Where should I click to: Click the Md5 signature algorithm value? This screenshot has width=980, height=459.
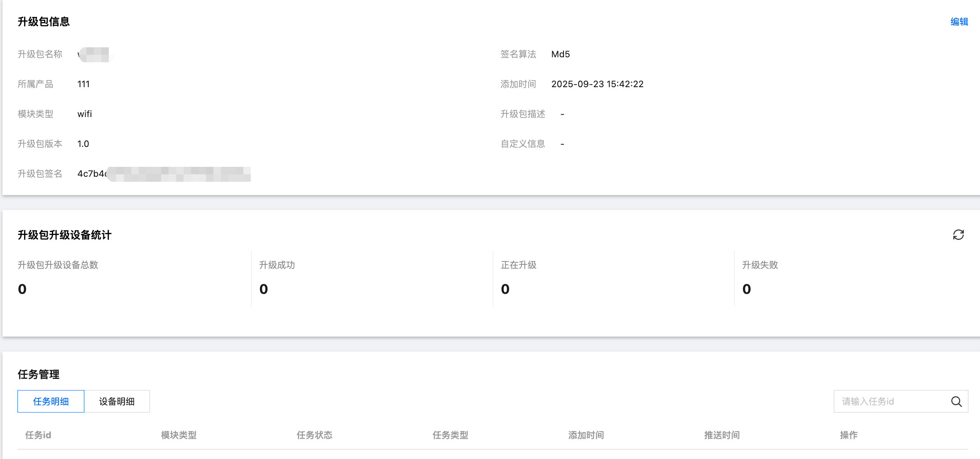tap(560, 54)
